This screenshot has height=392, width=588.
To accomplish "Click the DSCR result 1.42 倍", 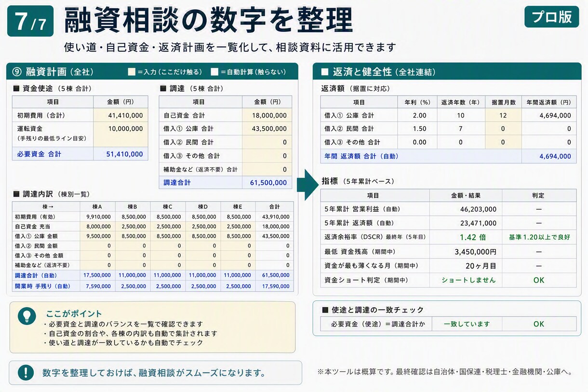I will tap(466, 237).
